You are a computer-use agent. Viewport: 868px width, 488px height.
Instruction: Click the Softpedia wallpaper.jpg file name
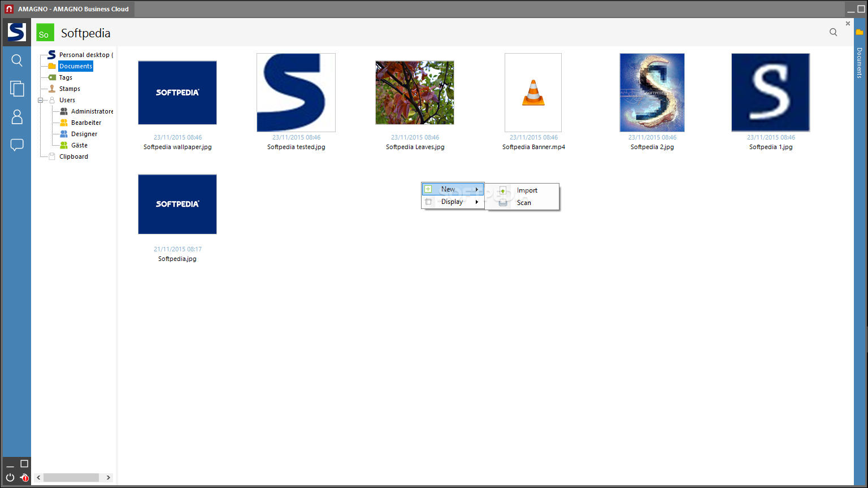[177, 147]
